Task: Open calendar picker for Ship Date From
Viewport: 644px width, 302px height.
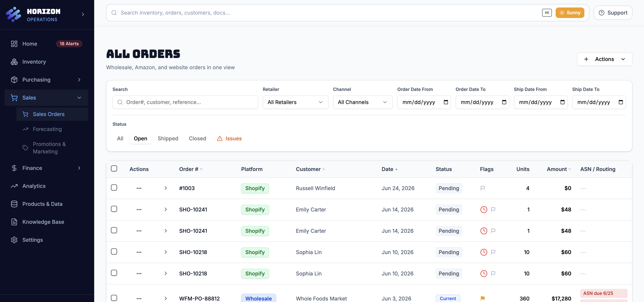Action: (562, 102)
